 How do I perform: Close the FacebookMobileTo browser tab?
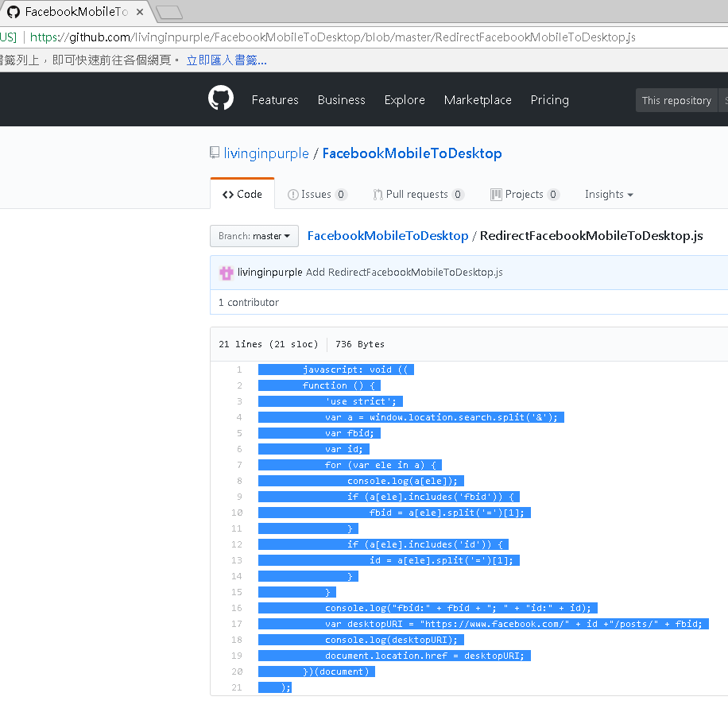139,12
